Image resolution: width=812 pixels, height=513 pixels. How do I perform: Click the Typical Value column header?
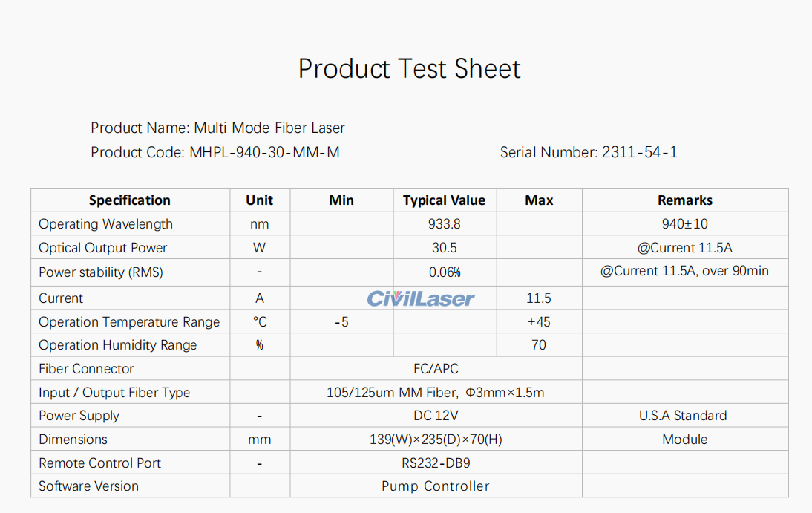click(x=444, y=200)
